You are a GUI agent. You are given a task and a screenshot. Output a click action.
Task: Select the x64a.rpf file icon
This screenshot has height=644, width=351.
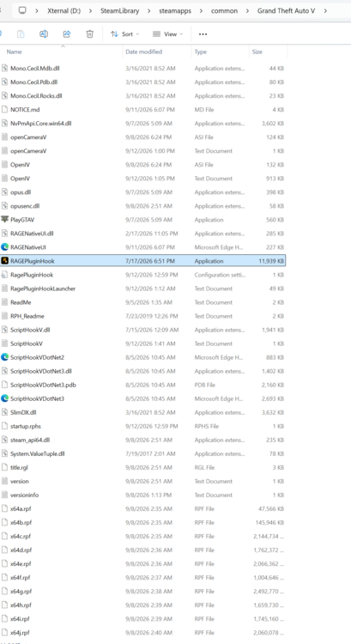tap(5, 508)
